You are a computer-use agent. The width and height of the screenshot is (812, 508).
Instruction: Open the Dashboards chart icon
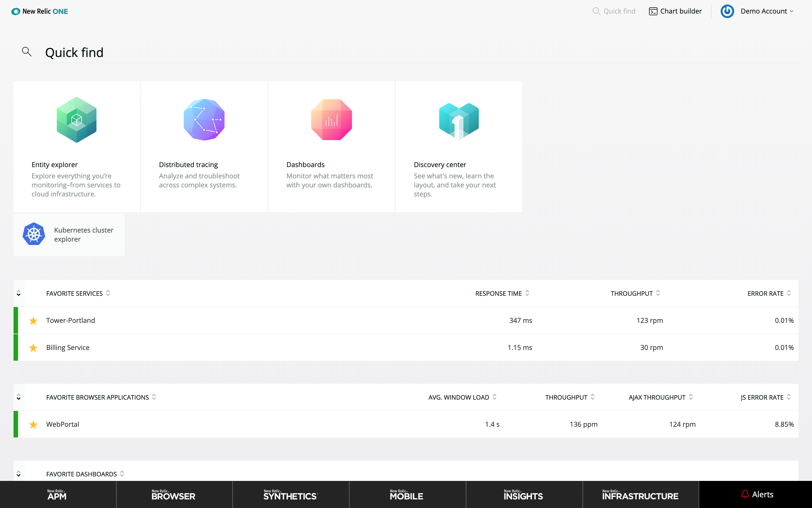tap(332, 120)
